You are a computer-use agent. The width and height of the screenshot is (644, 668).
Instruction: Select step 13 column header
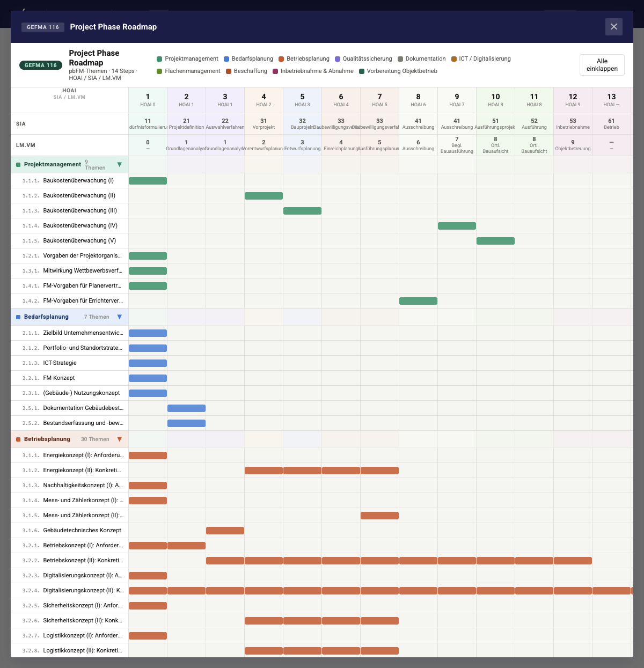click(611, 100)
